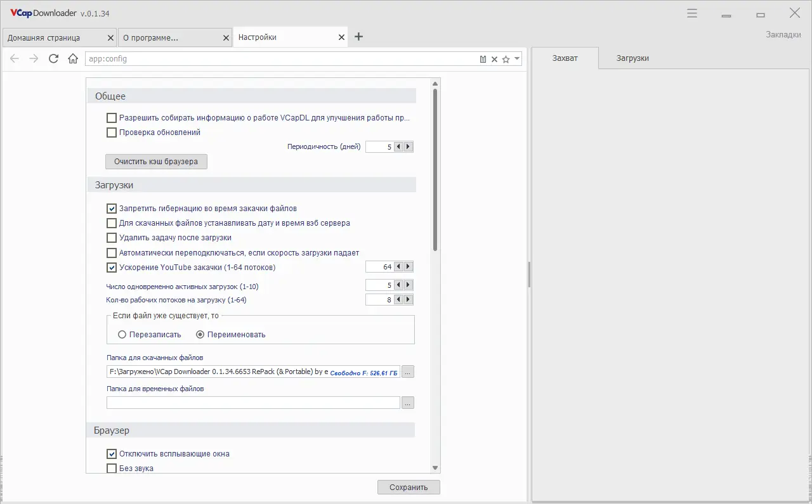Bookmark this page with the star icon
Viewport: 812px width, 504px height.
(x=506, y=59)
